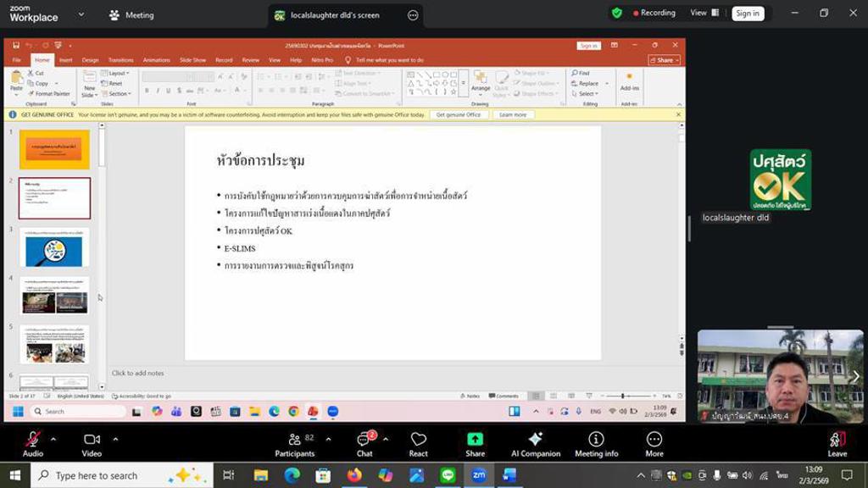Click the Leave meeting icon
868x488 pixels.
tap(837, 440)
